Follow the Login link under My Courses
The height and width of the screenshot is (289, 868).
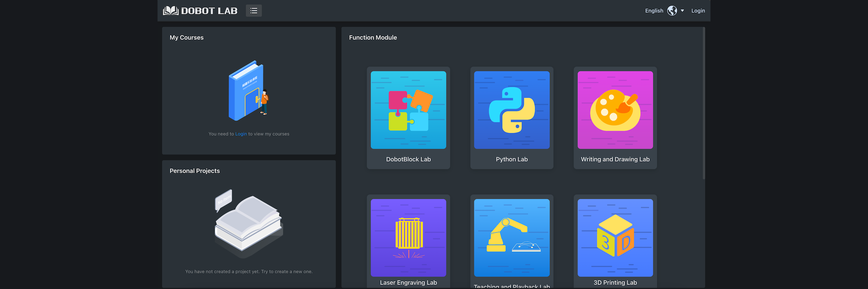pos(241,134)
